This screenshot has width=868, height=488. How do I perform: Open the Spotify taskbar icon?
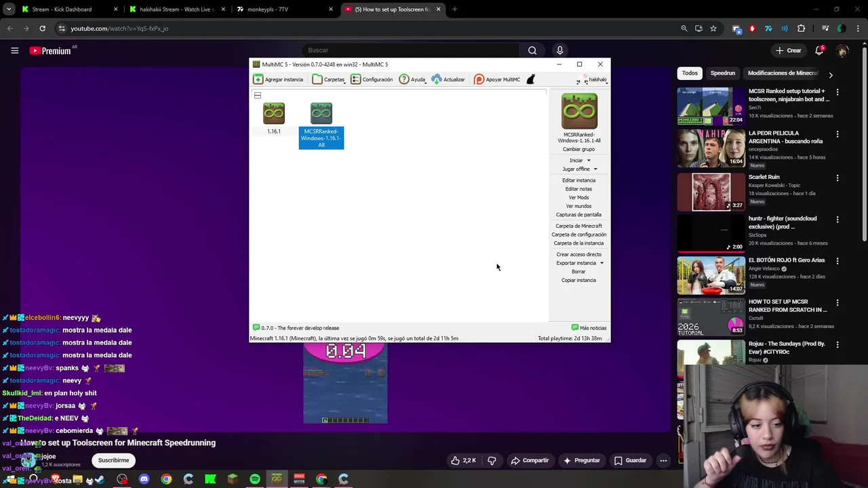(x=254, y=479)
